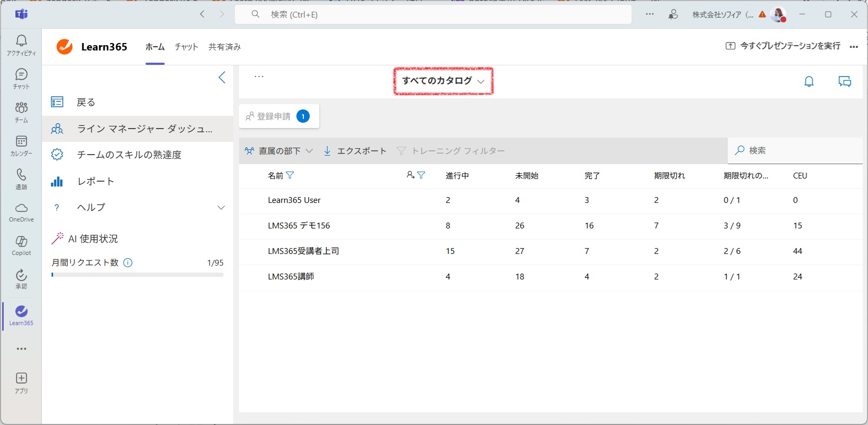The width and height of the screenshot is (868, 425).
Task: Filter by the name column funnel icon
Action: [x=290, y=175]
